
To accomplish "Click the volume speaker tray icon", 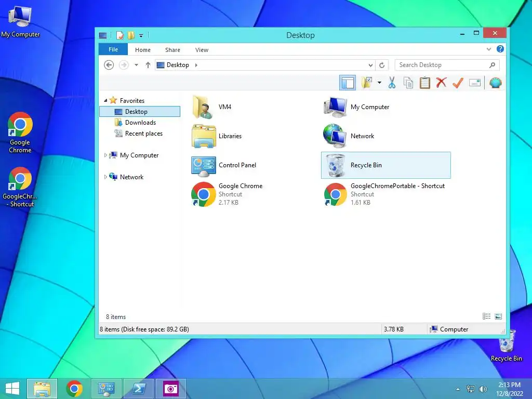I will tap(483, 389).
